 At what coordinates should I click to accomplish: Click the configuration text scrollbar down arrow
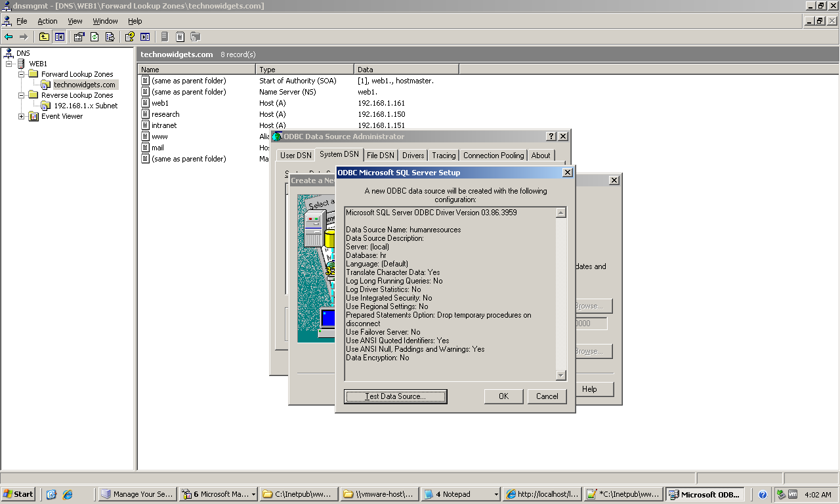click(560, 375)
